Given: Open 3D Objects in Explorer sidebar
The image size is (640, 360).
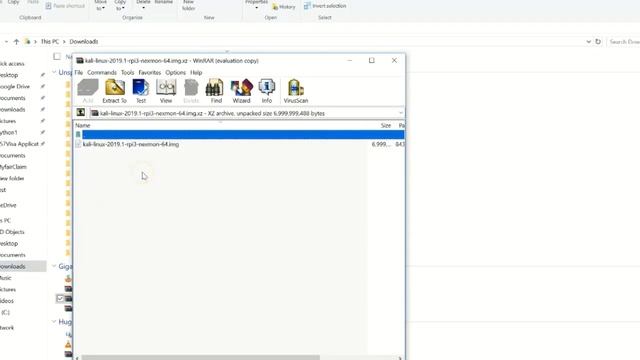Looking at the screenshot, I should click(12, 232).
